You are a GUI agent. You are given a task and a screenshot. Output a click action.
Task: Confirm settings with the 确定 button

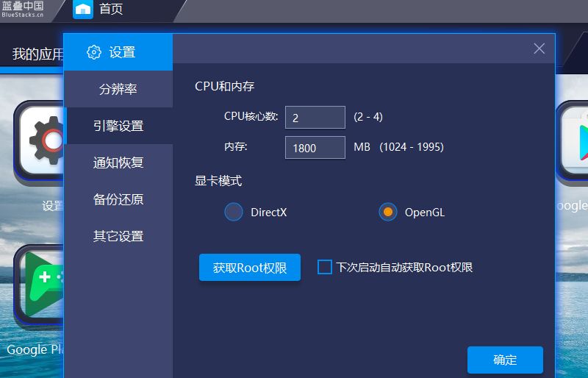[505, 360]
